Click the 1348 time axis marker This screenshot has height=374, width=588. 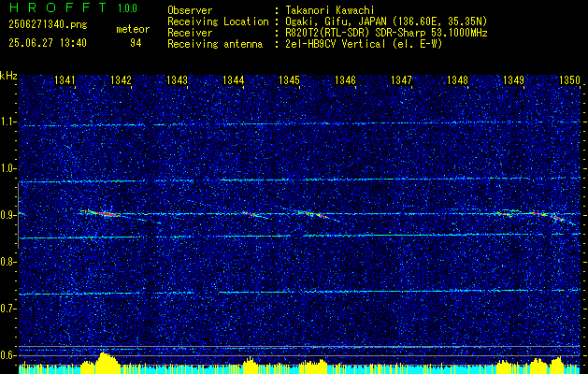click(457, 79)
